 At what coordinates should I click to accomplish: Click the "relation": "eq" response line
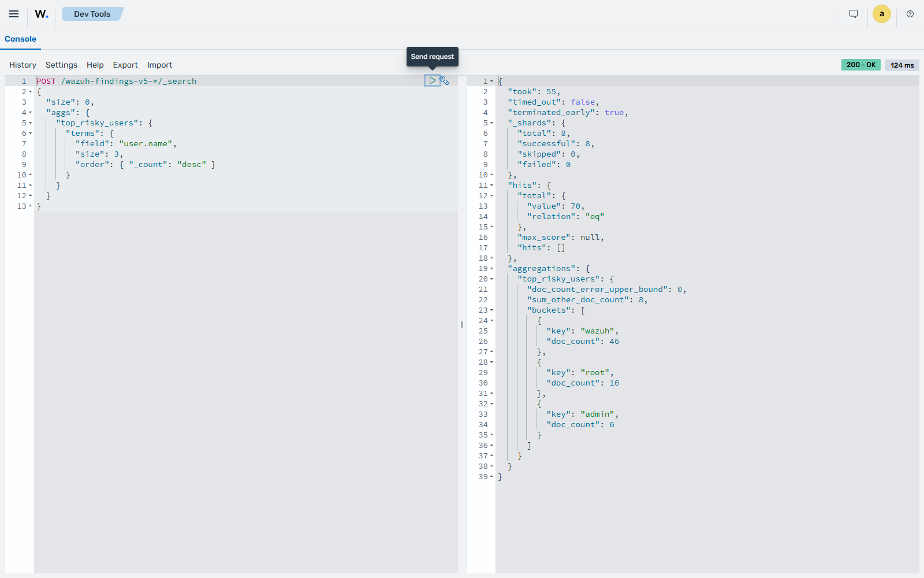(x=565, y=216)
